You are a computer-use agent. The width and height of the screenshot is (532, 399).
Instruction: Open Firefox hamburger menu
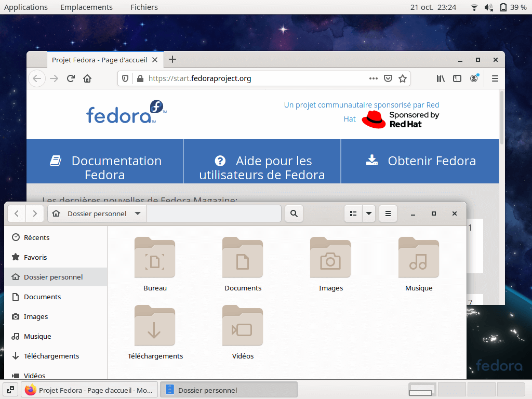(x=495, y=79)
